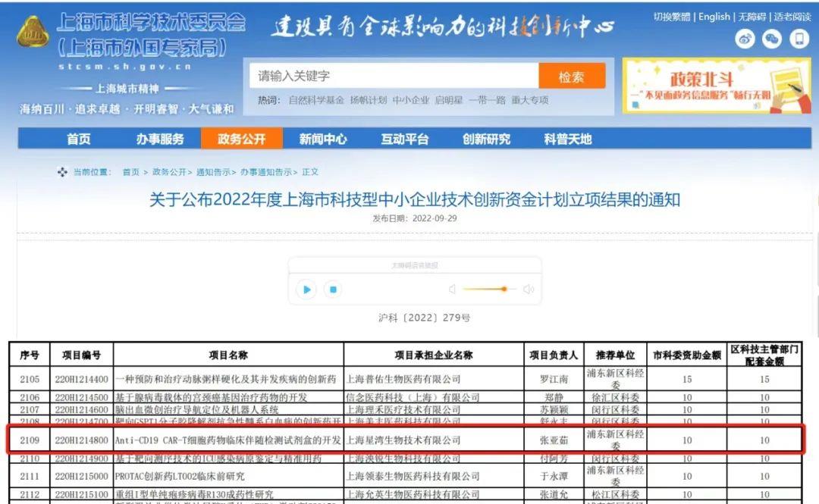Open the 互动平台 navigation tab
The width and height of the screenshot is (819, 504).
pyautogui.click(x=405, y=139)
